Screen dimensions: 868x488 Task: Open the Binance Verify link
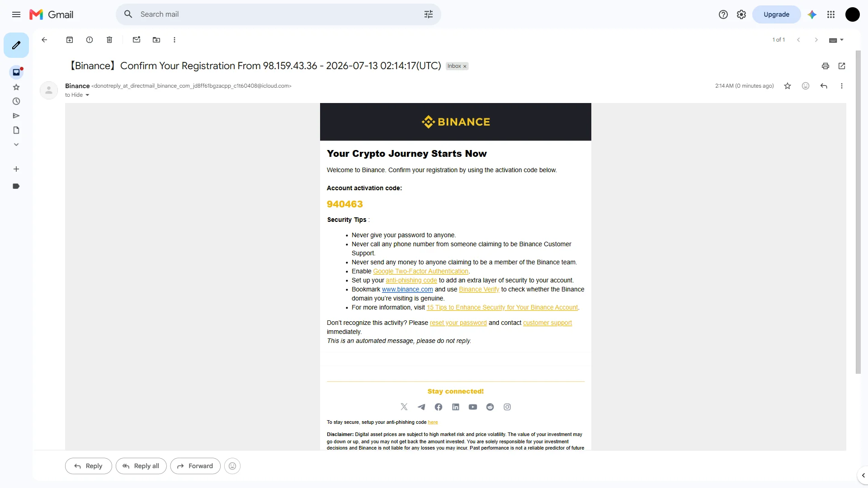point(479,289)
